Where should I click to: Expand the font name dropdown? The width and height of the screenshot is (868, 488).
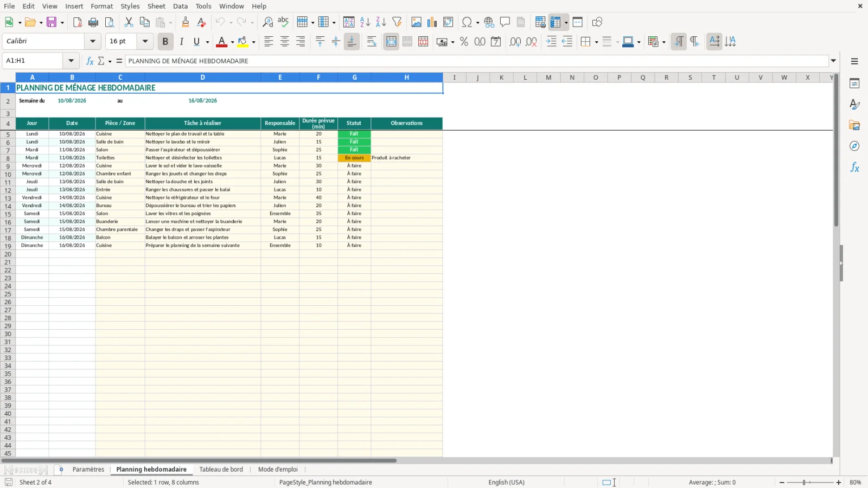[93, 41]
